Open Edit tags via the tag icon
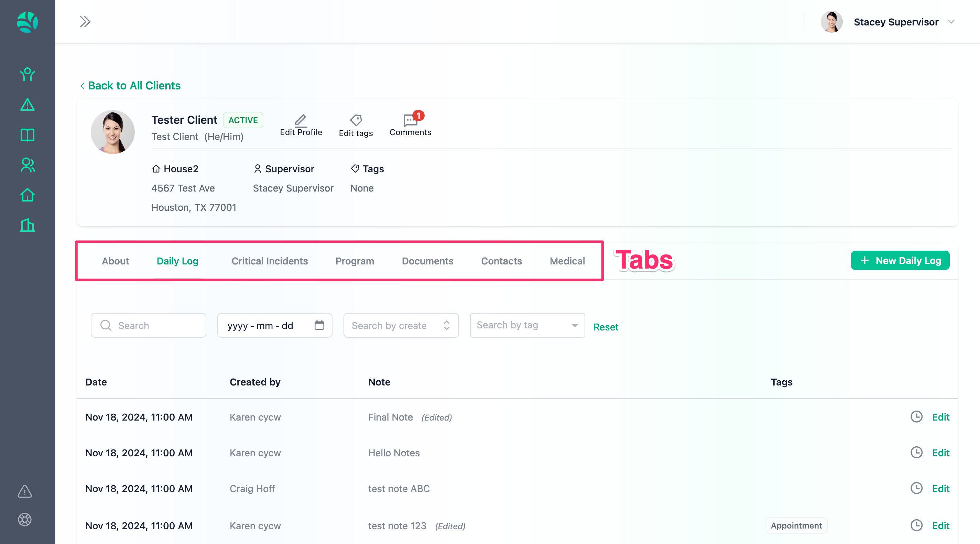This screenshot has height=544, width=980. pyautogui.click(x=356, y=121)
